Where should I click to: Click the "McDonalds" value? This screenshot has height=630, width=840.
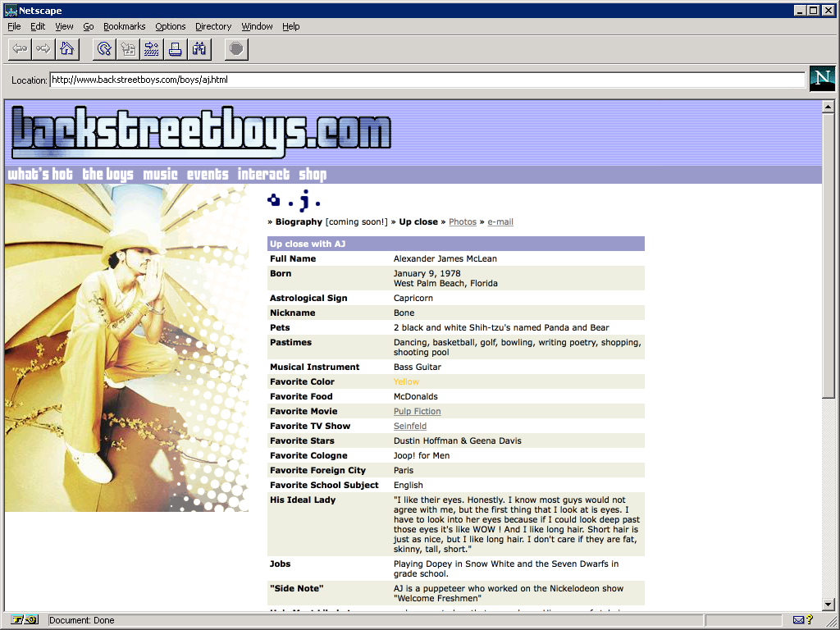416,396
